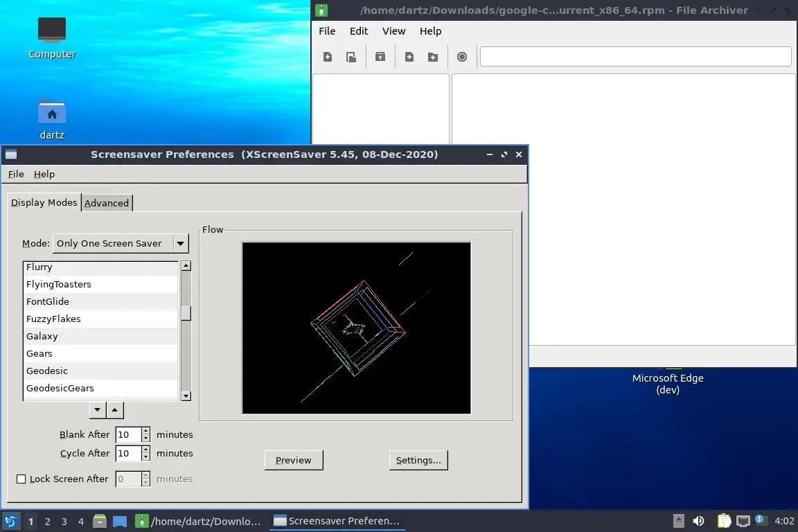Click the /home/dartz/Downlo... taskbar entry
The height and width of the screenshot is (532, 798).
click(199, 522)
